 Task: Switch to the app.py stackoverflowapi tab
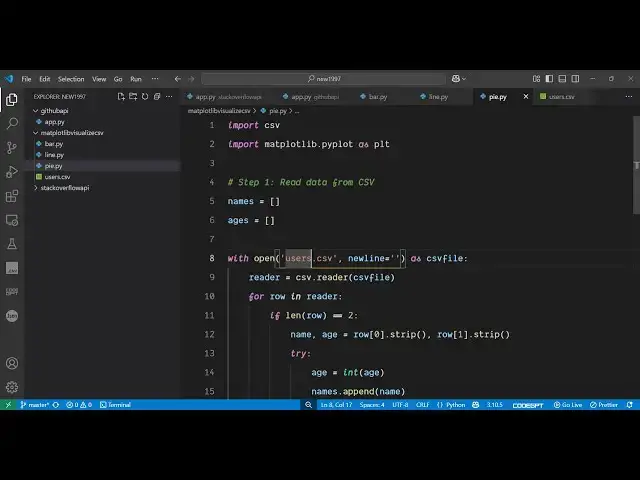(x=224, y=97)
